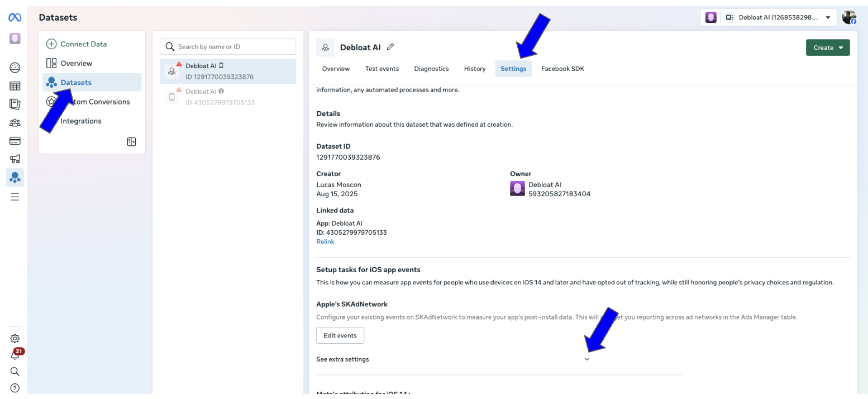Open the help question mark icon
Screen dimensions: 868x399
click(15, 388)
